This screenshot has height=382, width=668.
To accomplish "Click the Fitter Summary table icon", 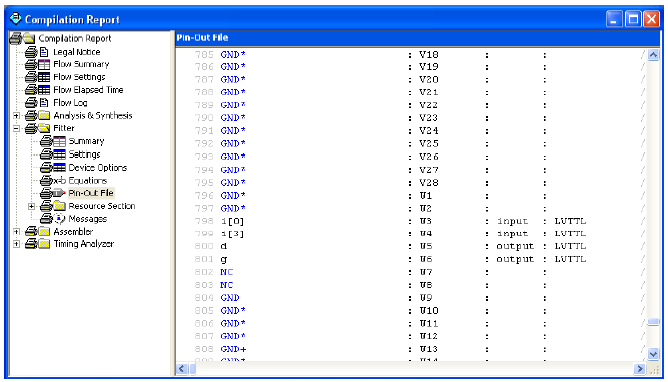I will 60,141.
